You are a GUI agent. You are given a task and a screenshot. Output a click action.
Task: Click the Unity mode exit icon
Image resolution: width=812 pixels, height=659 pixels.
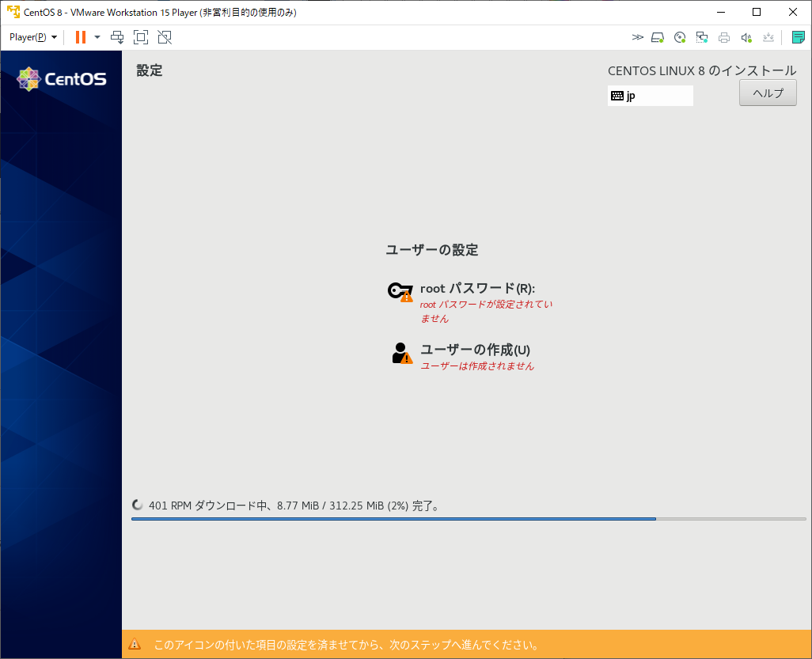pyautogui.click(x=164, y=37)
